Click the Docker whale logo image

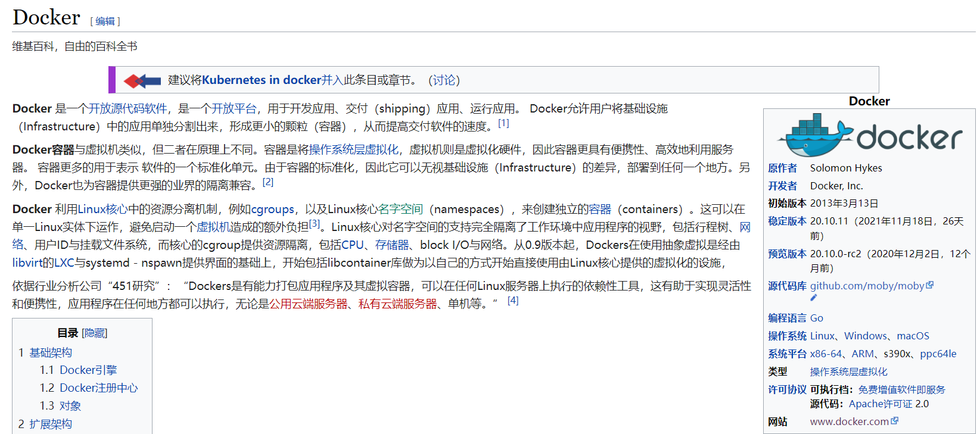(x=869, y=135)
